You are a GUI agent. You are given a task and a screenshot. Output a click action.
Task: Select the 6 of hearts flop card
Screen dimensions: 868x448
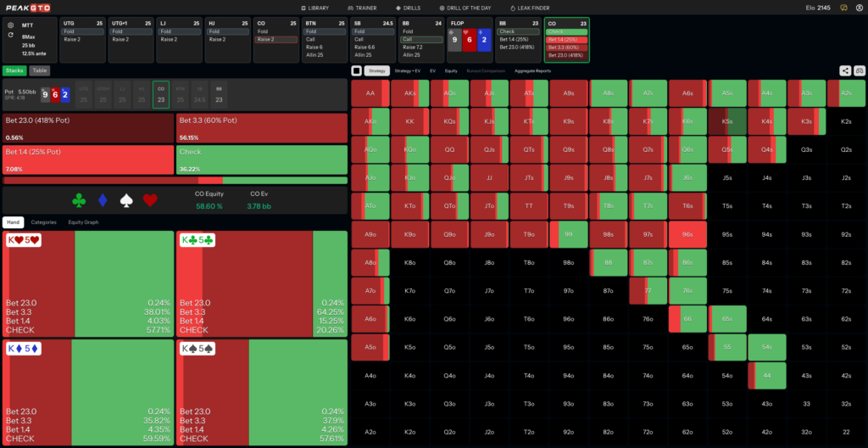tap(468, 40)
